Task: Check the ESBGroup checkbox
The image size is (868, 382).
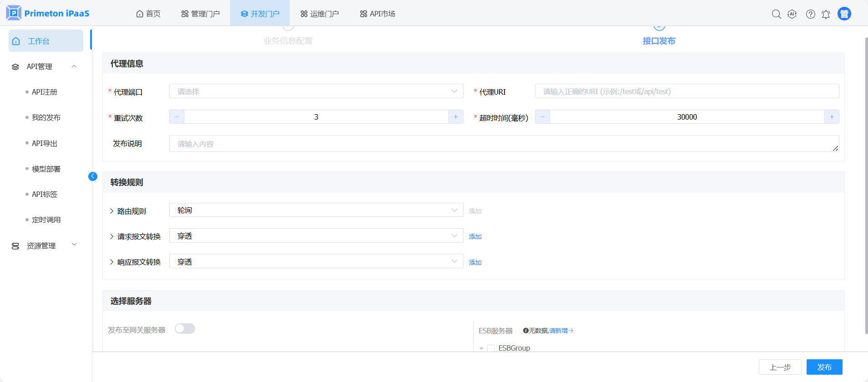Action: (x=491, y=348)
